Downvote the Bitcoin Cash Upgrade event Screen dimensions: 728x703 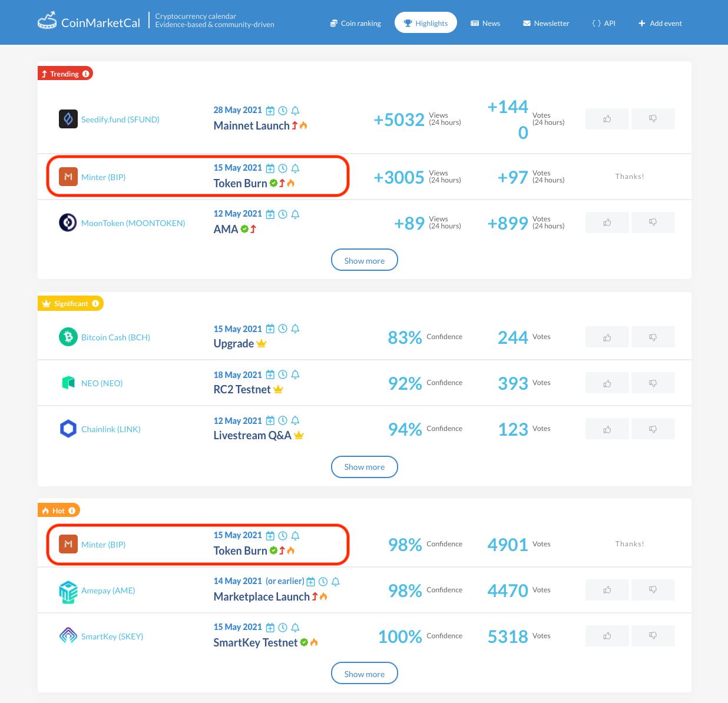tap(653, 337)
